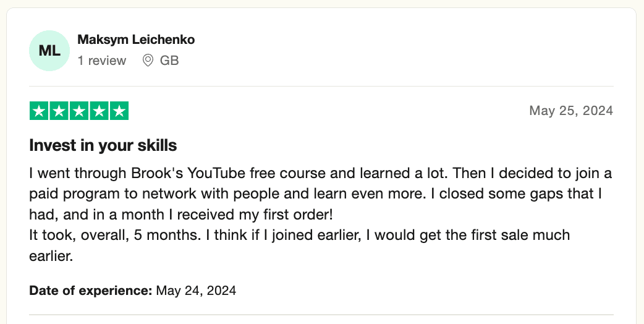Click the location pin icon beside GB
This screenshot has width=644, height=324.
[x=148, y=61]
